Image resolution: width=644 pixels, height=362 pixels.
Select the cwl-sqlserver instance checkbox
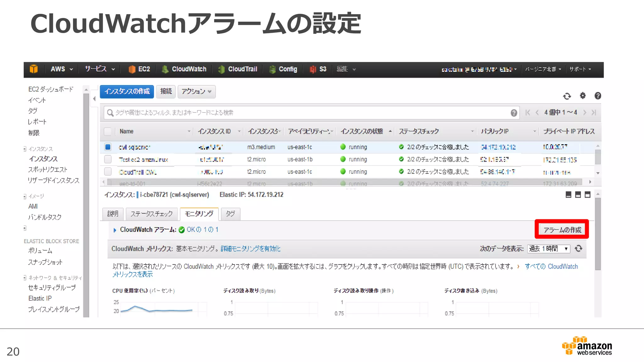(x=108, y=147)
